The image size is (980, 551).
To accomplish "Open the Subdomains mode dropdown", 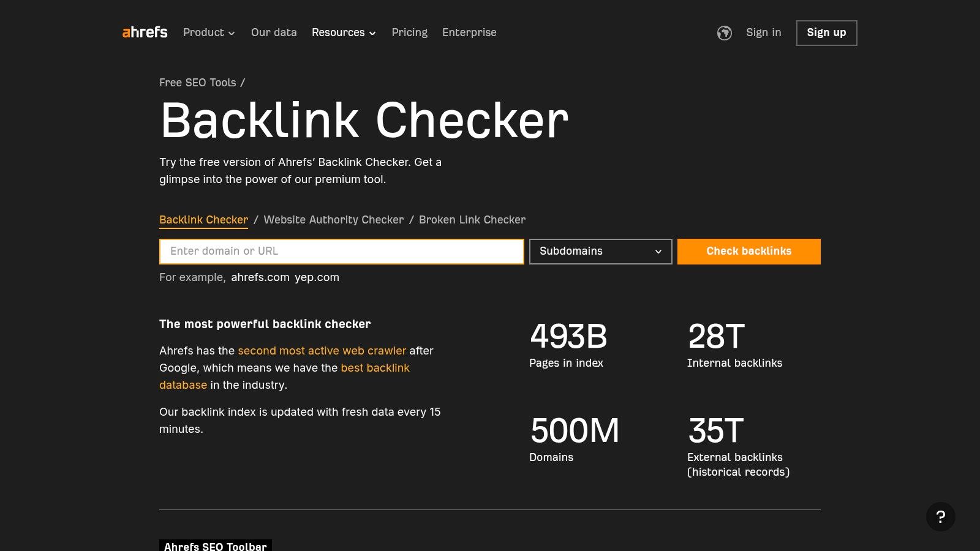I will 600,252.
